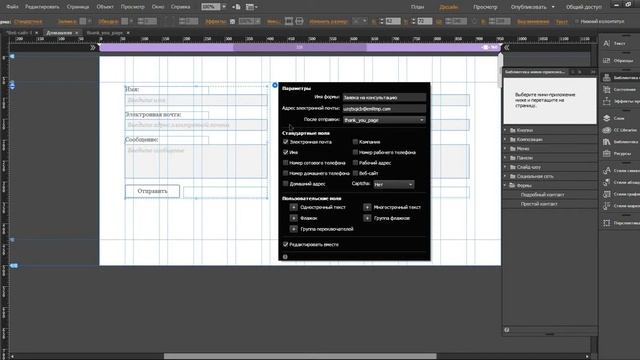
Task: Open the Библиотека library panel icon
Action: pos(607,142)
